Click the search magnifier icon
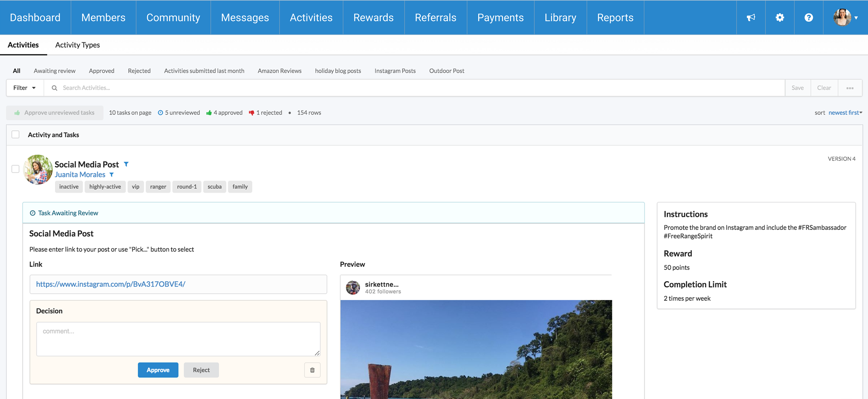868x399 pixels. pyautogui.click(x=54, y=88)
